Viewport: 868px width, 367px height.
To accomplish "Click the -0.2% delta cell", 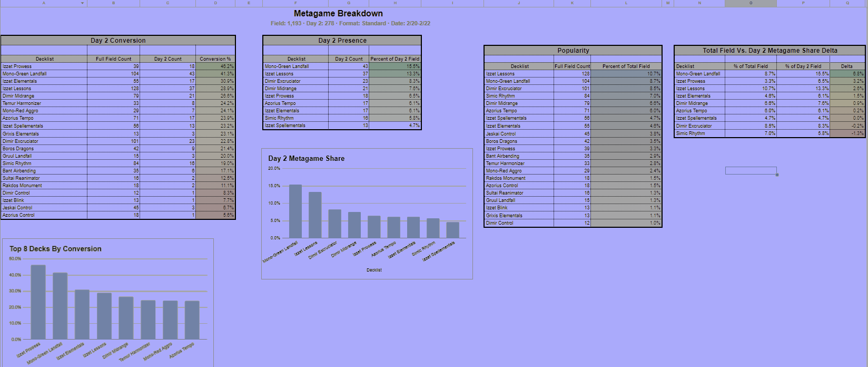I will click(847, 126).
